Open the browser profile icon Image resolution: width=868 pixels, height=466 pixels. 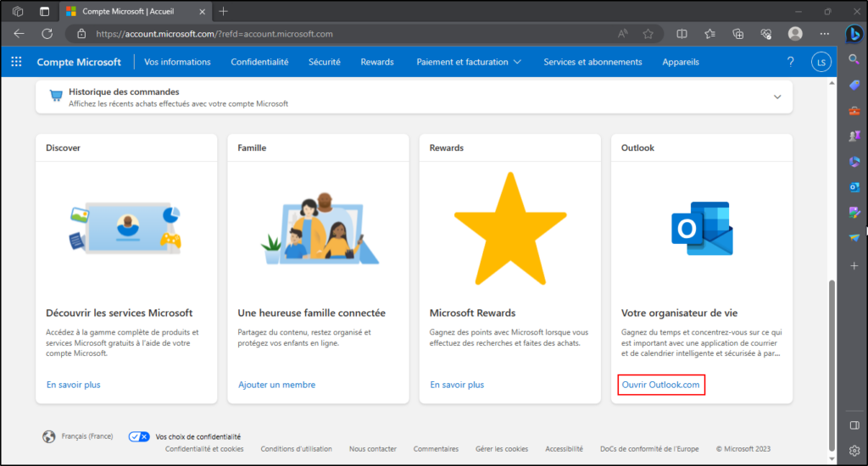795,34
